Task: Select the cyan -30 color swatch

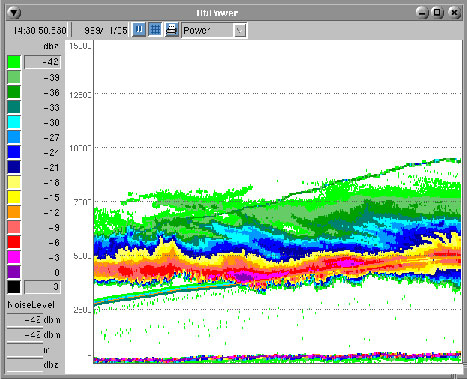Action: [x=14, y=122]
